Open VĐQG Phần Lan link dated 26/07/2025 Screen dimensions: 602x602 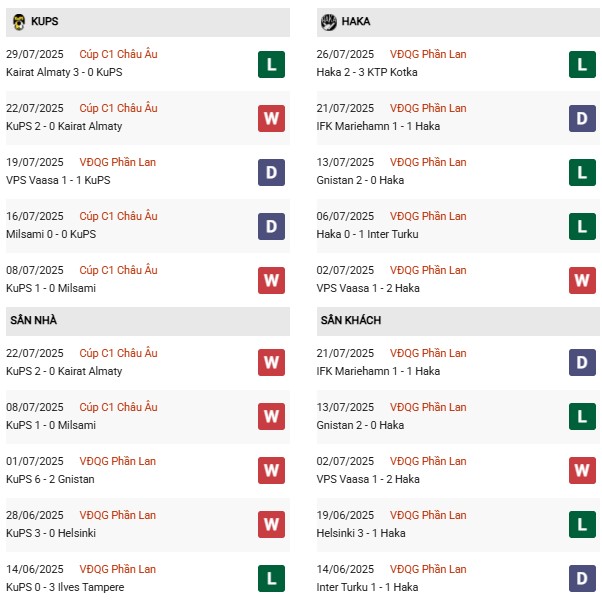[x=428, y=54]
